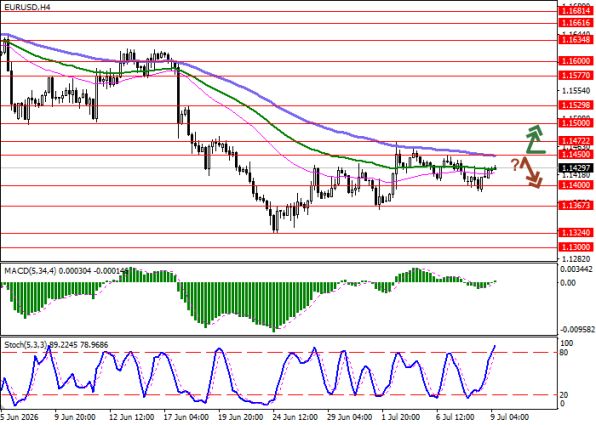596x425 pixels.
Task: Select the 1.15298 price level label
Action: pos(576,105)
